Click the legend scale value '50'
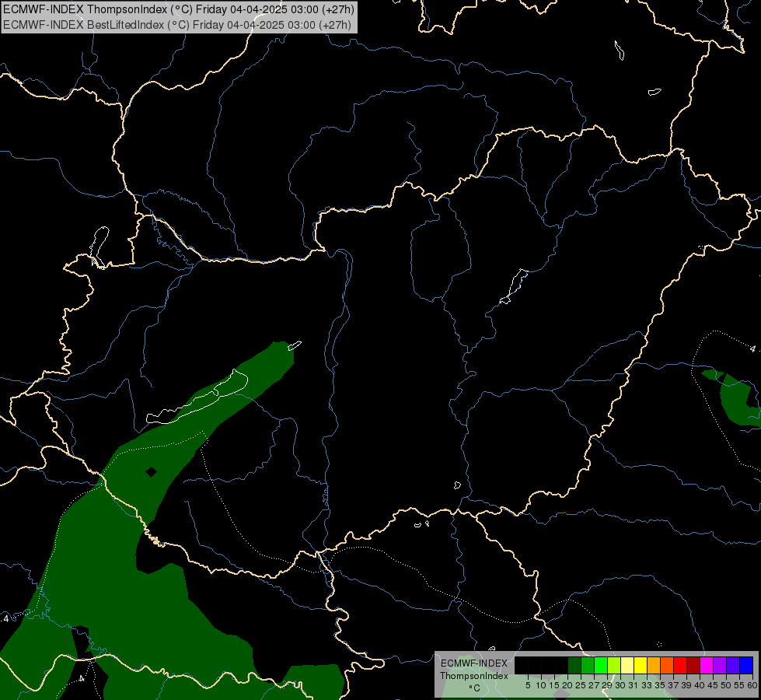The image size is (761, 700). coord(726,685)
